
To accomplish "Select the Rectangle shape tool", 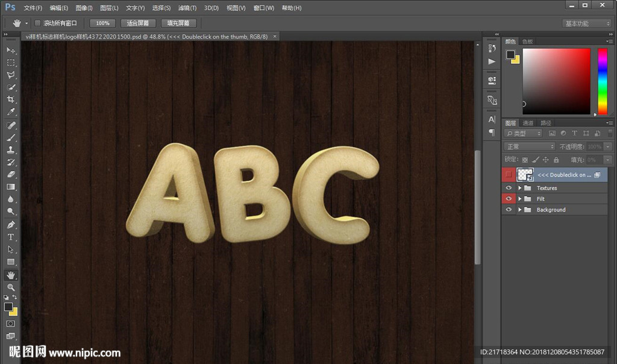I will coord(11,262).
